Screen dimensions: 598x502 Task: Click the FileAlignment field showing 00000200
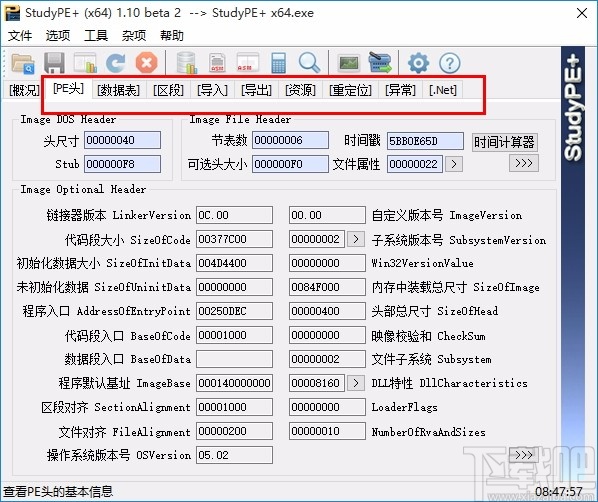235,431
